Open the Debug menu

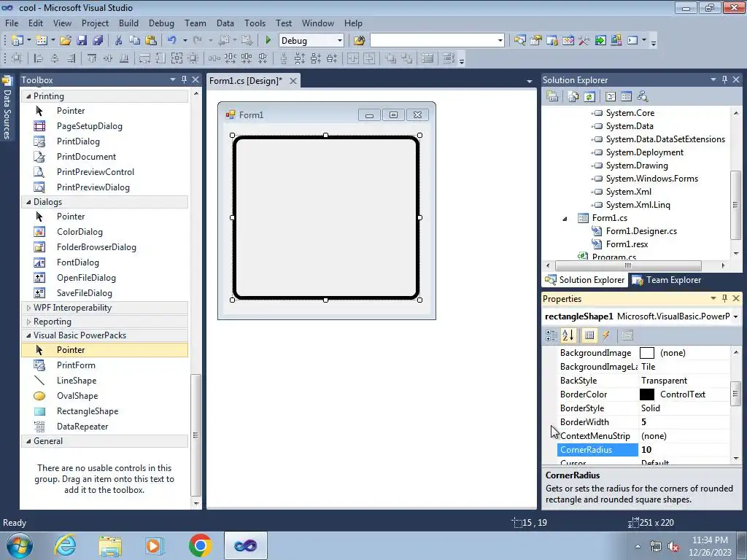(x=161, y=23)
